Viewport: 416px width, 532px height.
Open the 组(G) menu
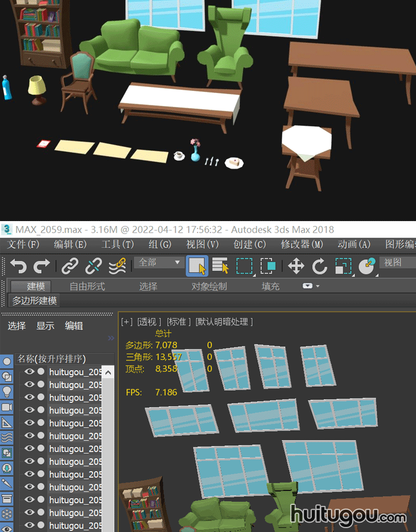point(160,244)
